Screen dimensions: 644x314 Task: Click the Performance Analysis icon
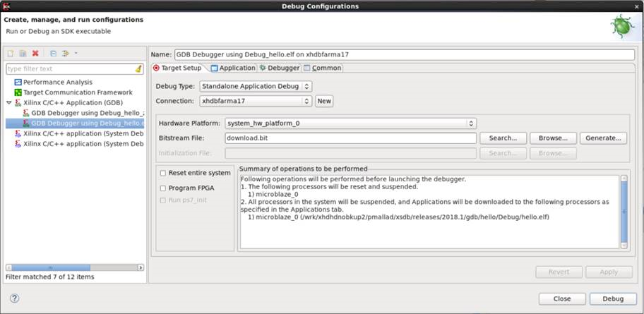(18, 82)
